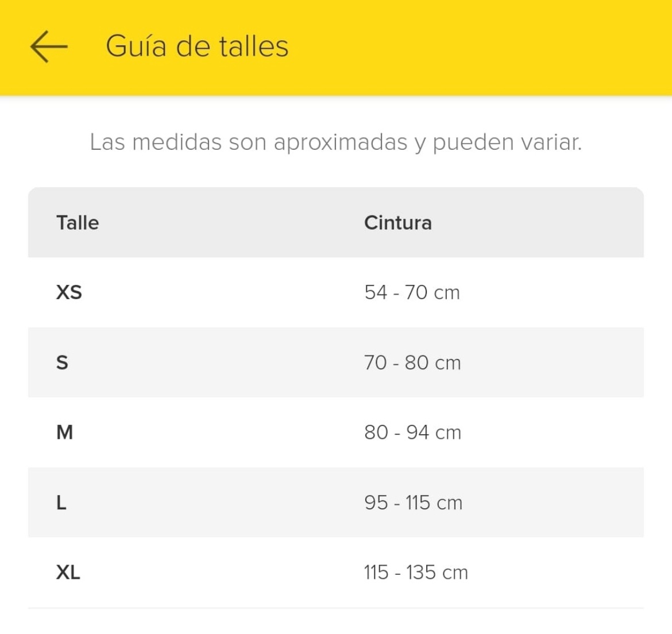Tap the back arrow icon

pos(49,47)
